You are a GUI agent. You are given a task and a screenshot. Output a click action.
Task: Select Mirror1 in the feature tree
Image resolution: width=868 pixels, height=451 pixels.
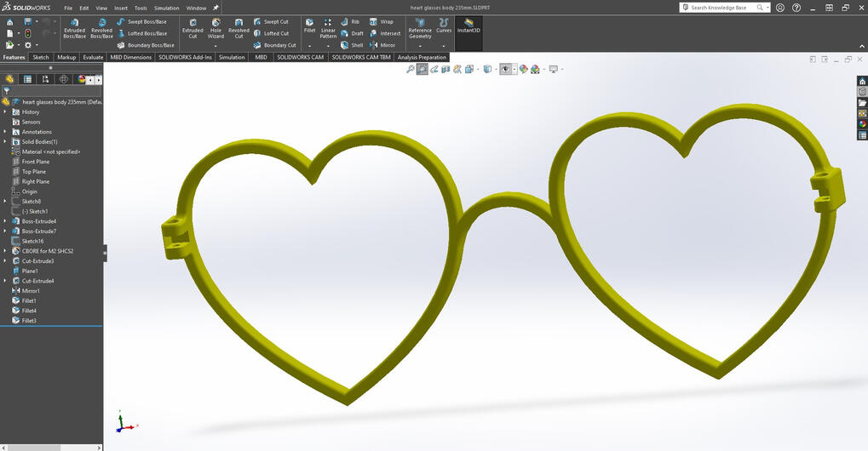coord(26,291)
